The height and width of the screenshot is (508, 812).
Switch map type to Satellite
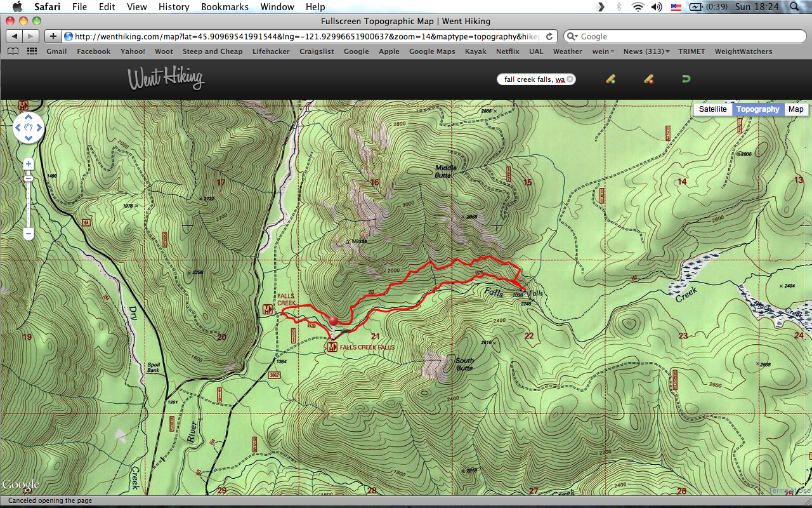713,109
